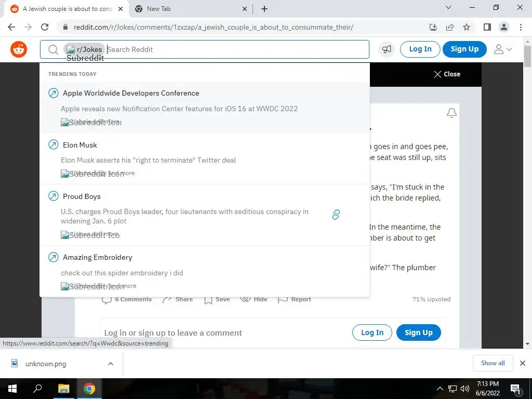Reload the page with refresh icon
The image size is (532, 399).
[x=45, y=27]
